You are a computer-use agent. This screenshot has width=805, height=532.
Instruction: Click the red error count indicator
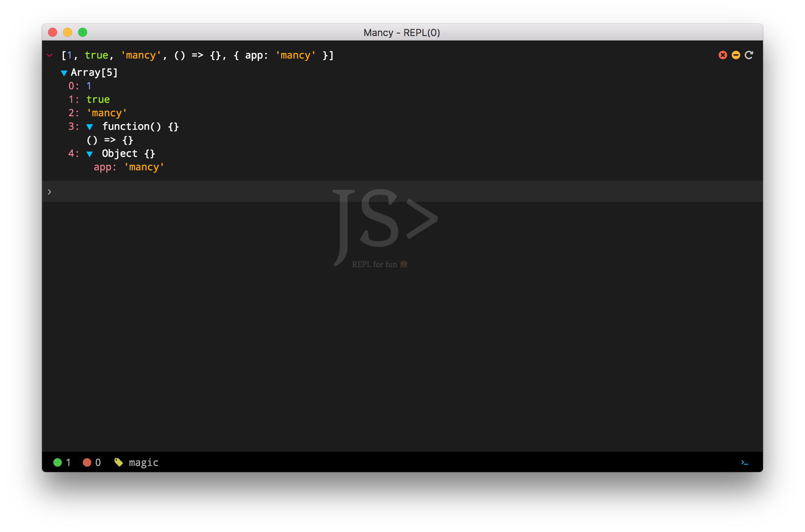[87, 462]
